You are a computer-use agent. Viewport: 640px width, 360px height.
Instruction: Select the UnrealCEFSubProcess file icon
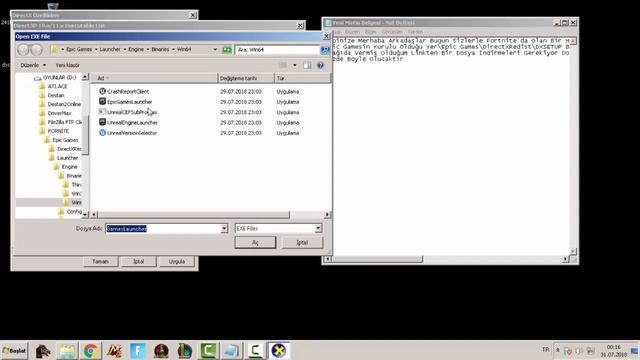click(102, 112)
